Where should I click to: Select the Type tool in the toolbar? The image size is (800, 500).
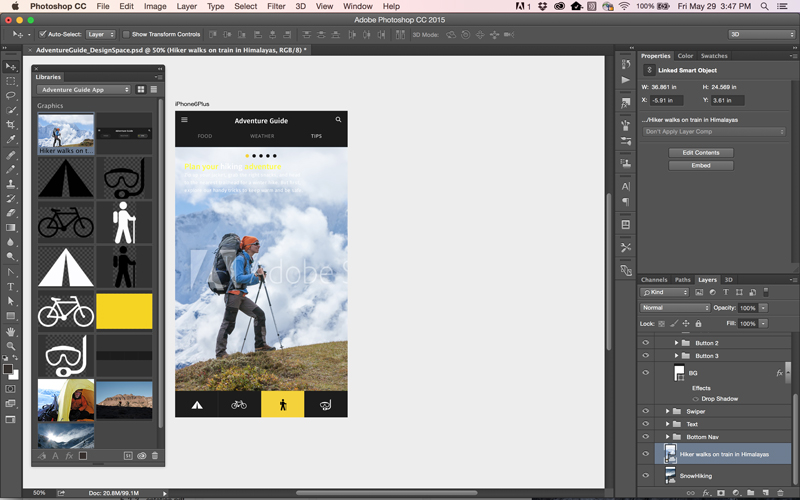point(11,287)
